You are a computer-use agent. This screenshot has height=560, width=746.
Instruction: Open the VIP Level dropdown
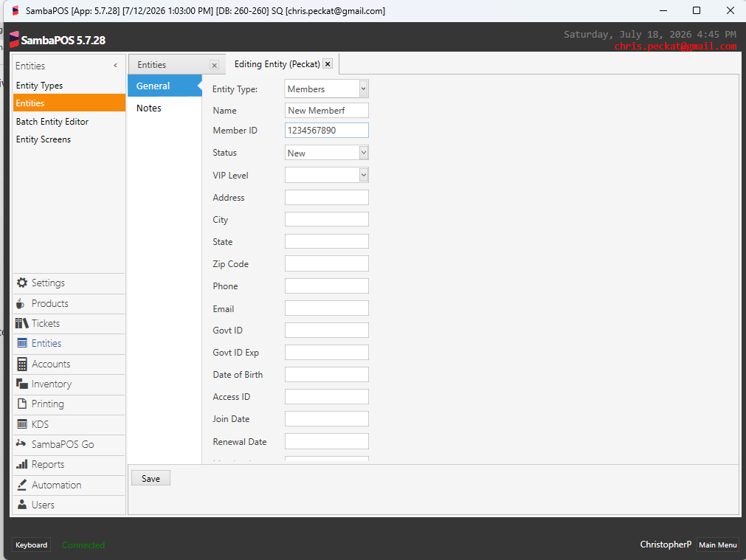tap(364, 175)
